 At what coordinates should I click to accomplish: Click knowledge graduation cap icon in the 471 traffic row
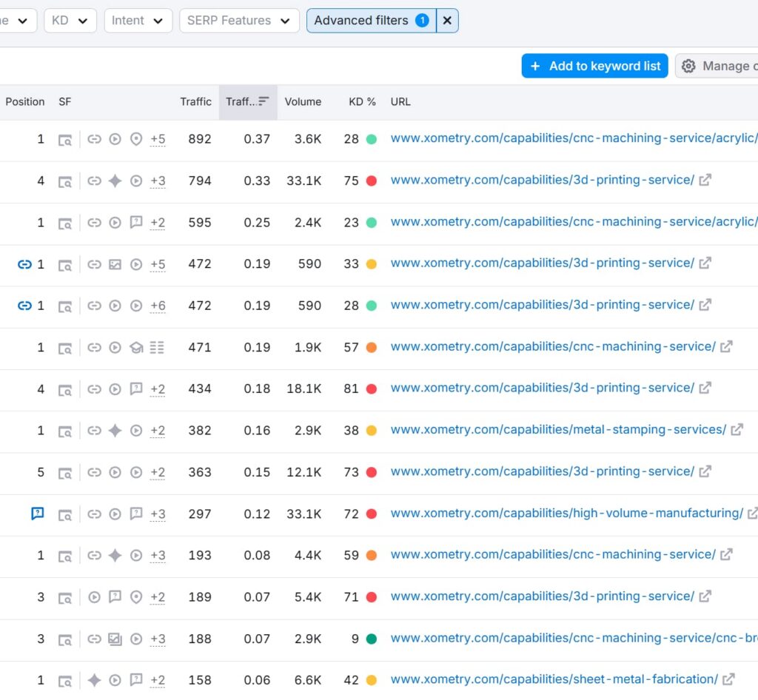click(136, 347)
